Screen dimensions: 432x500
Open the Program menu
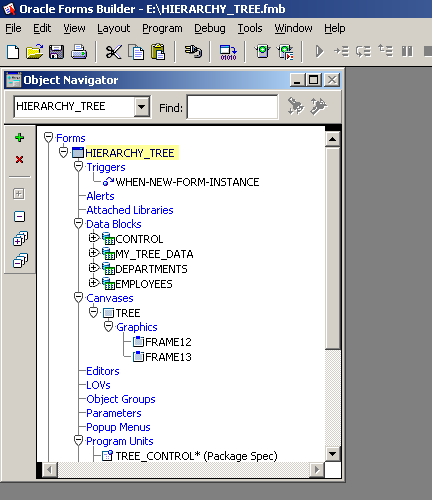[162, 29]
